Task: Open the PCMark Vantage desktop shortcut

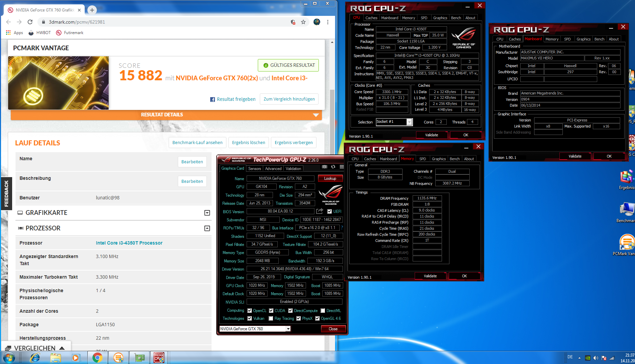Action: pos(626,245)
